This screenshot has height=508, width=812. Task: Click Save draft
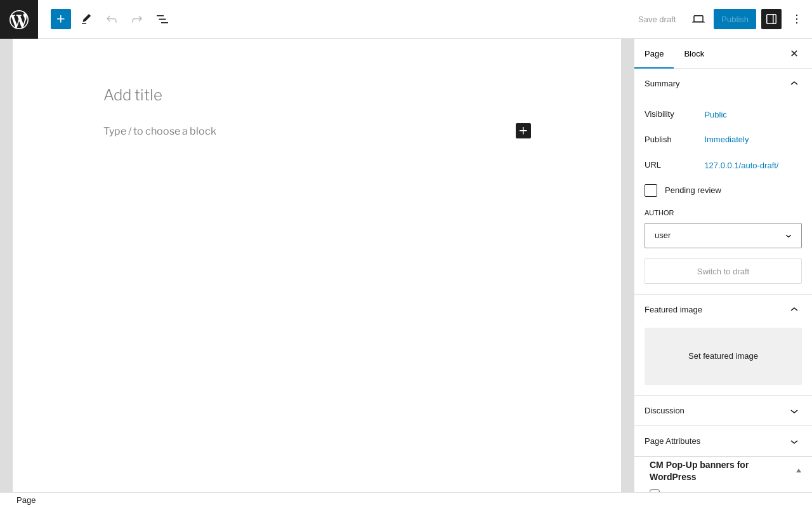coord(657,19)
